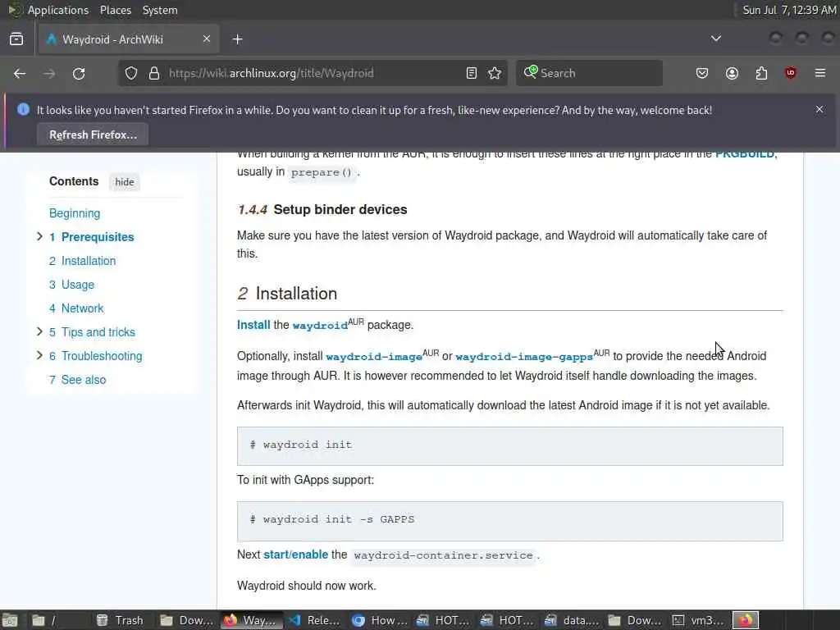Screen dimensions: 840x630
Task: Open a new browser tab
Action: pos(238,39)
